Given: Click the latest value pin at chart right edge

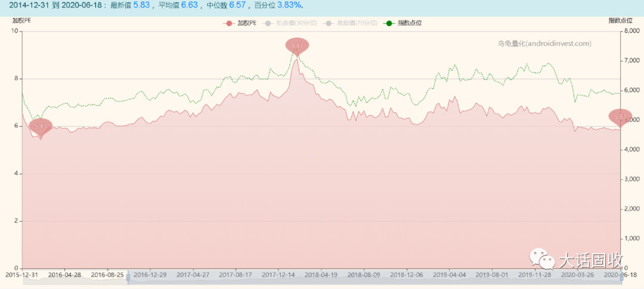Looking at the screenshot, I should click(x=620, y=117).
